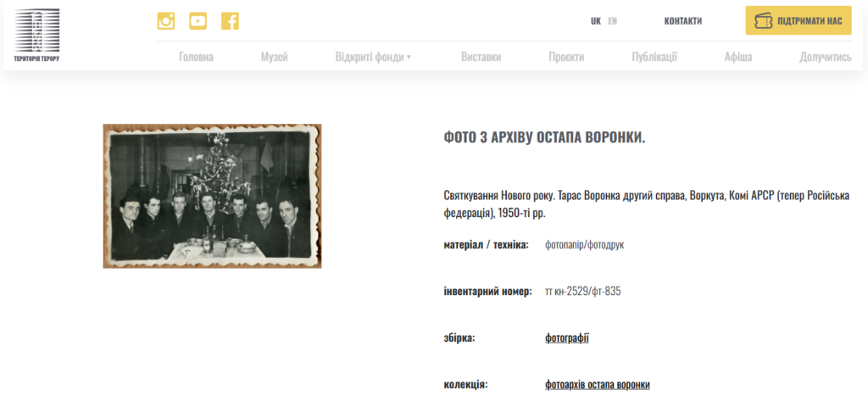This screenshot has height=418, width=868.
Task: Open the Публікації menu item
Action: pos(654,57)
